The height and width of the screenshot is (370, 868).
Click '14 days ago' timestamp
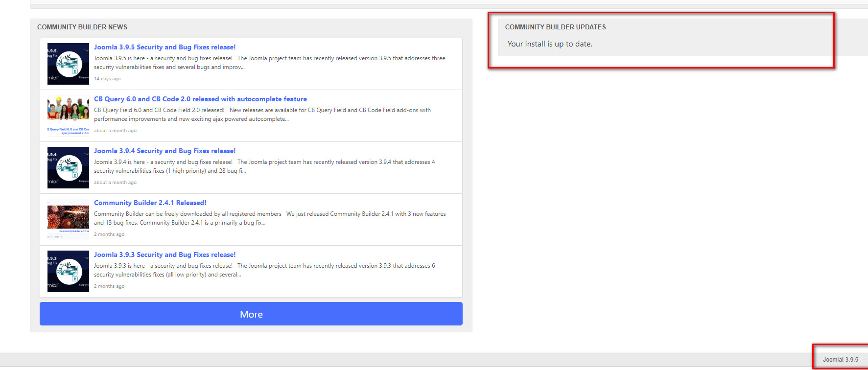point(107,79)
